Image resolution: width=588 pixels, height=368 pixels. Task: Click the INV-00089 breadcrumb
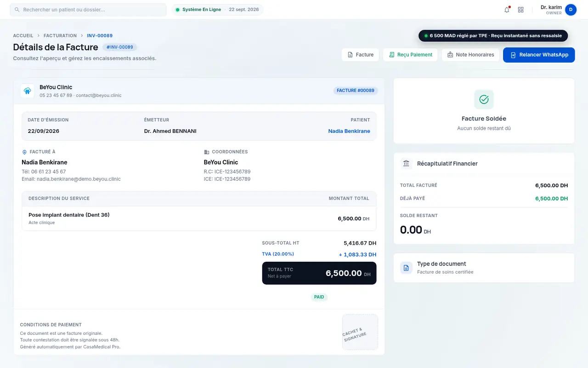100,35
